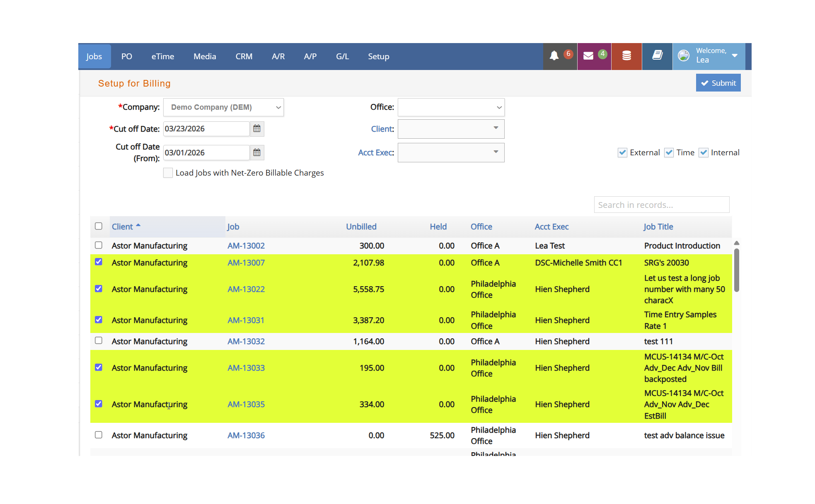Click the Submit button
The image size is (815, 504).
click(x=718, y=83)
